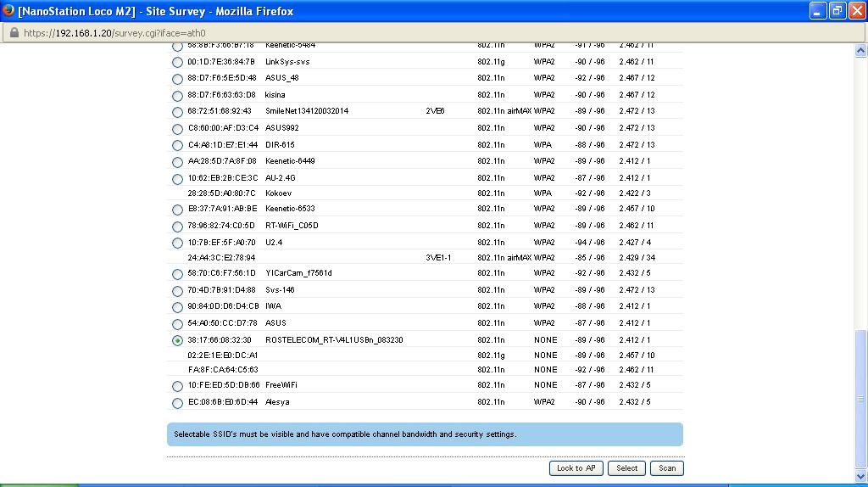Click the selectable SSID's info notice
The width and height of the screenshot is (868, 487).
tap(426, 434)
